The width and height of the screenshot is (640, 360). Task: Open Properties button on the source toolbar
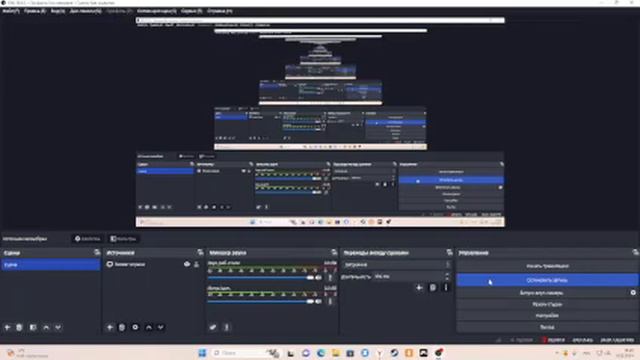[87, 239]
